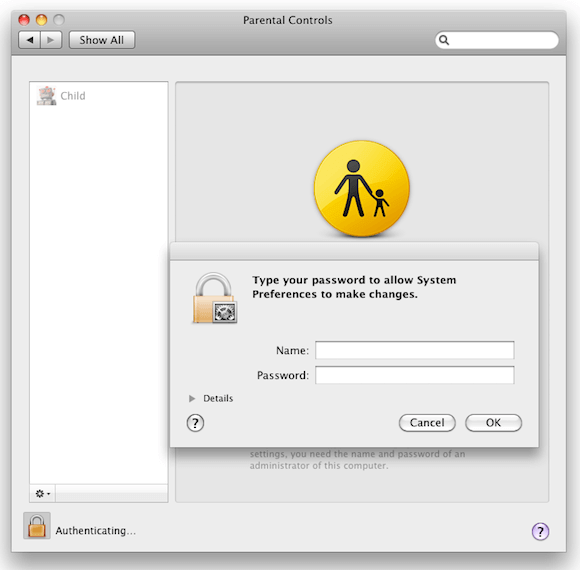Click the 'Type your password' prompt text

(x=354, y=287)
